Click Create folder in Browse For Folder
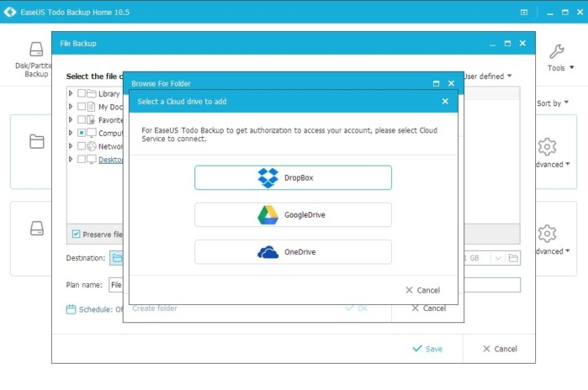The image size is (588, 390). (x=155, y=308)
